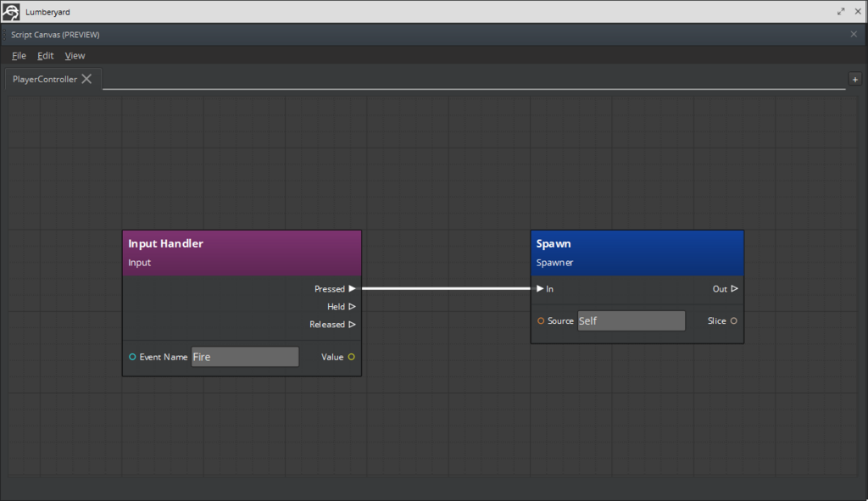
Task: Click the Pressed label on Input Handler
Action: click(x=330, y=289)
